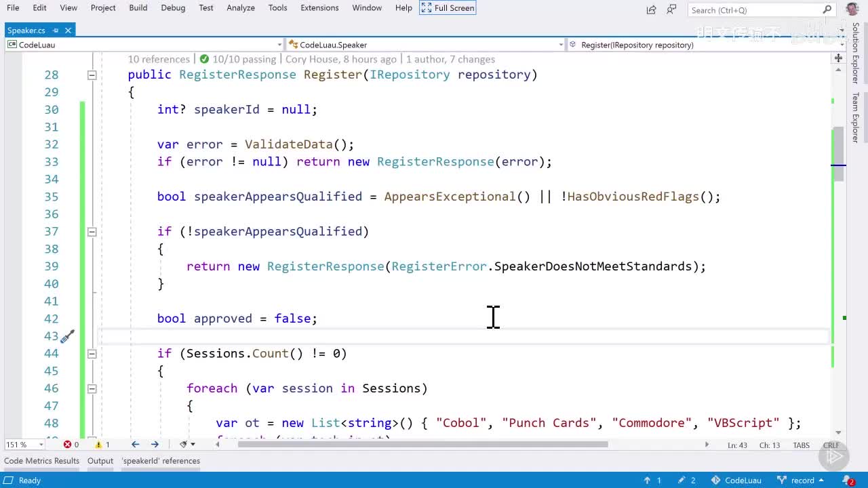Screen dimensions: 868x488
Task: Click the vertical scrollbar thumb
Action: point(838,155)
